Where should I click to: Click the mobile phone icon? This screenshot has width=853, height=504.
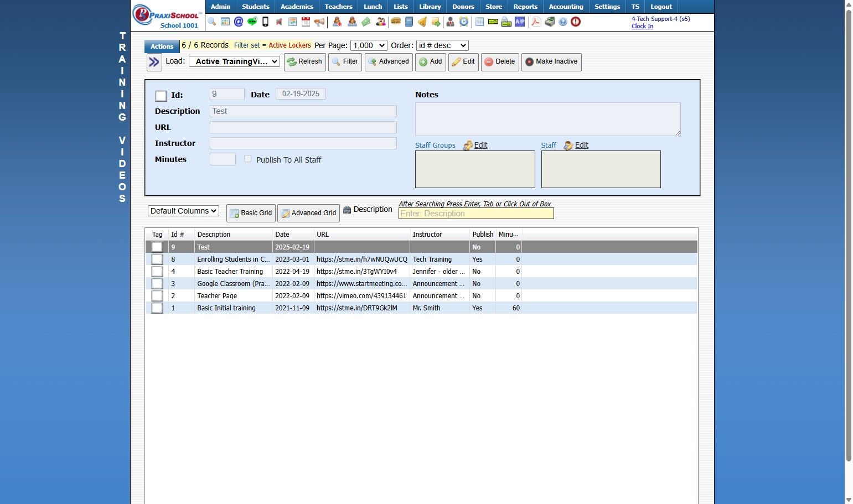pyautogui.click(x=265, y=22)
